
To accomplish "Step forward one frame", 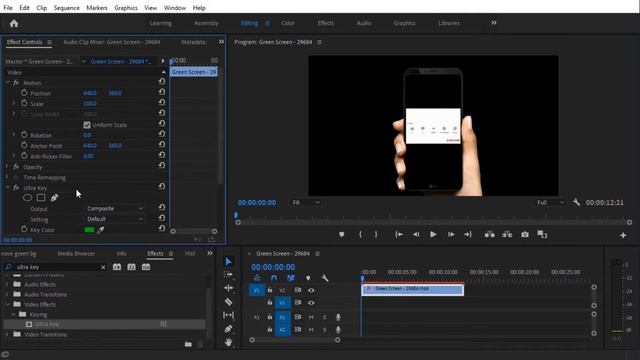I will (x=451, y=234).
